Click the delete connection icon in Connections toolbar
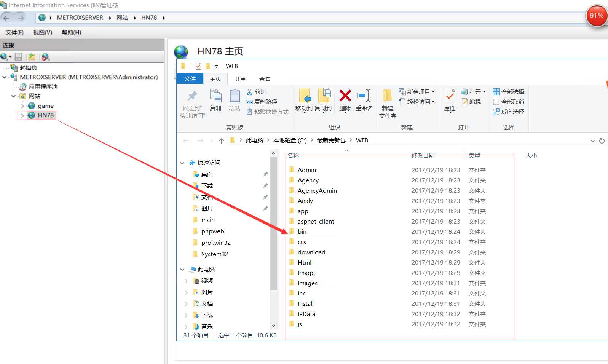 (x=46, y=57)
